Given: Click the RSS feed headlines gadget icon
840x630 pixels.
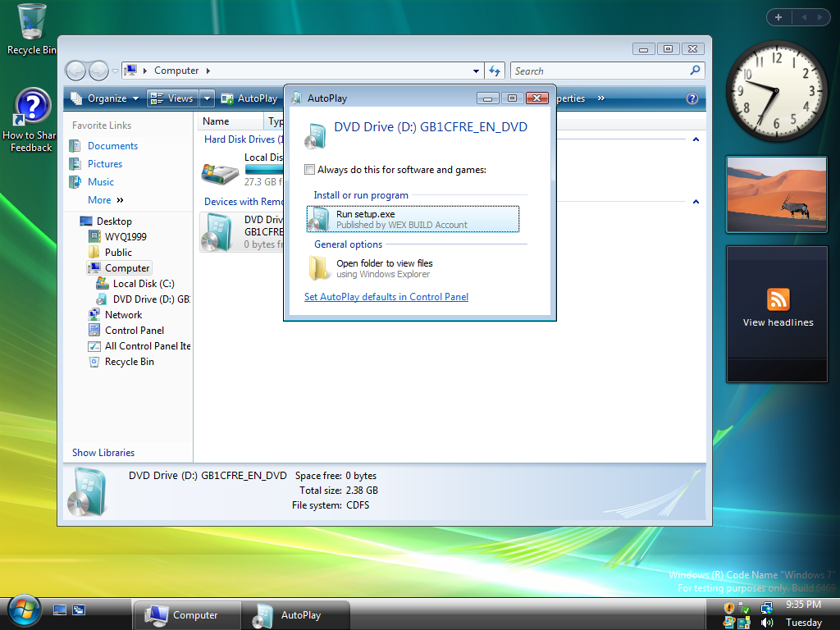Looking at the screenshot, I should coord(778,299).
